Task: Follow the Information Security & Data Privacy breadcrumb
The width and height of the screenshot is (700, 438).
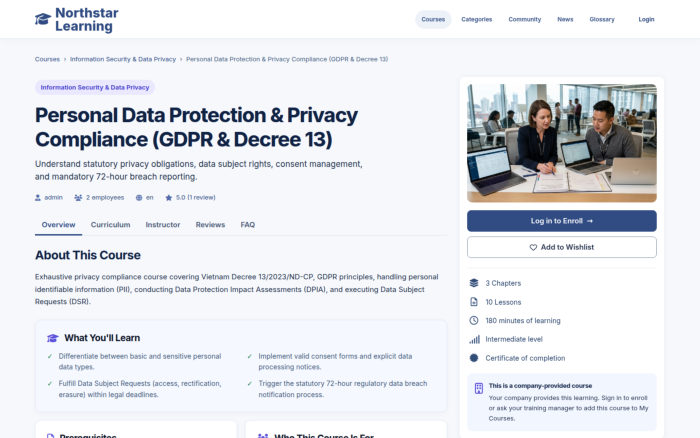Action: tap(123, 59)
